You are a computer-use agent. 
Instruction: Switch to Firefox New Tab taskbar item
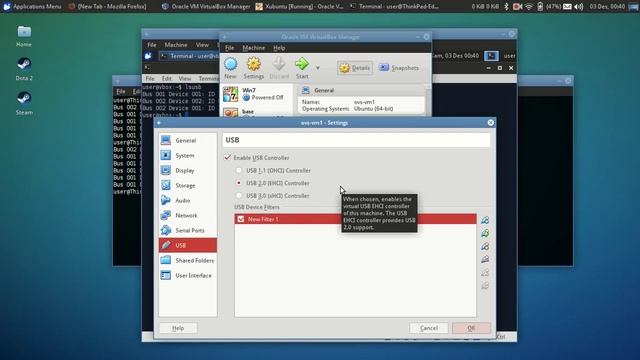point(107,7)
